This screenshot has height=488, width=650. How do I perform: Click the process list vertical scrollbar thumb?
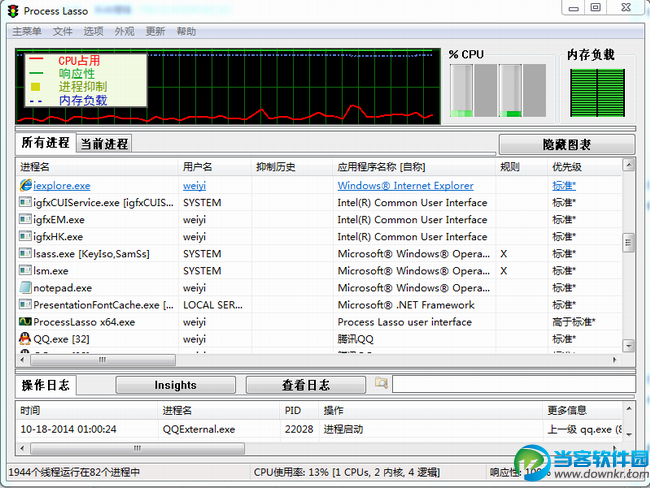click(629, 243)
